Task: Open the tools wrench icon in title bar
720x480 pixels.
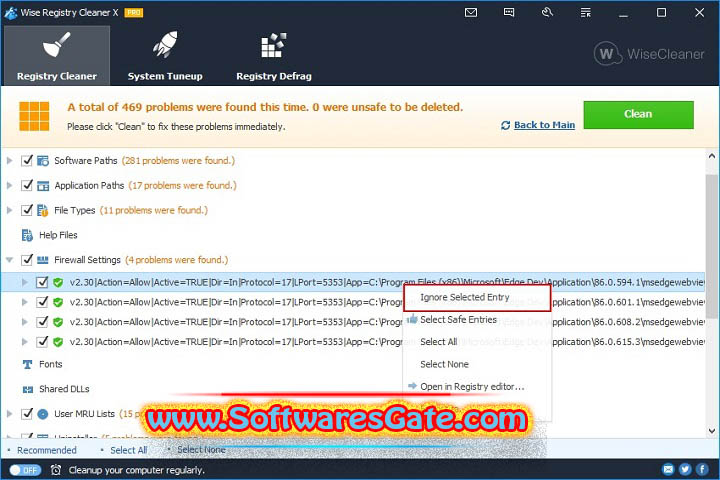Action: click(x=547, y=13)
